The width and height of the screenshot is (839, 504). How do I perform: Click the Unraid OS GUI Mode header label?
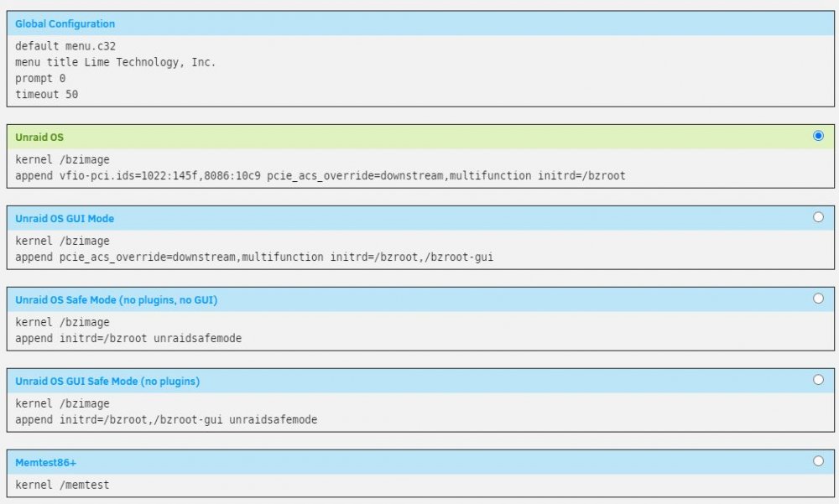click(65, 219)
